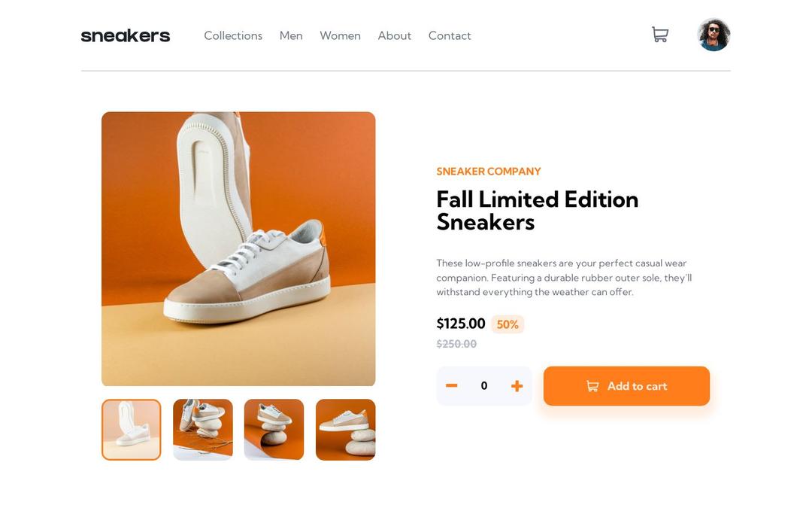Open the Contact nav link
This screenshot has height=508, width=812.
click(450, 36)
